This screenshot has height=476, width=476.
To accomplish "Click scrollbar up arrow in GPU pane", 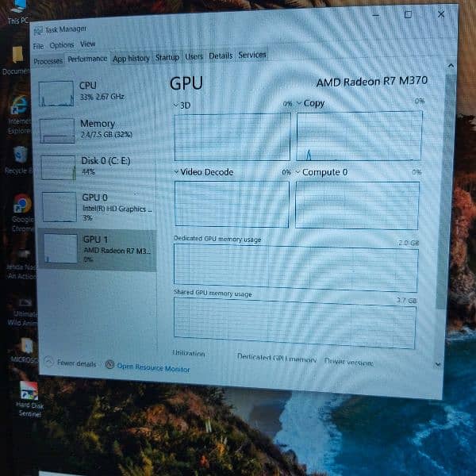I will (451, 66).
